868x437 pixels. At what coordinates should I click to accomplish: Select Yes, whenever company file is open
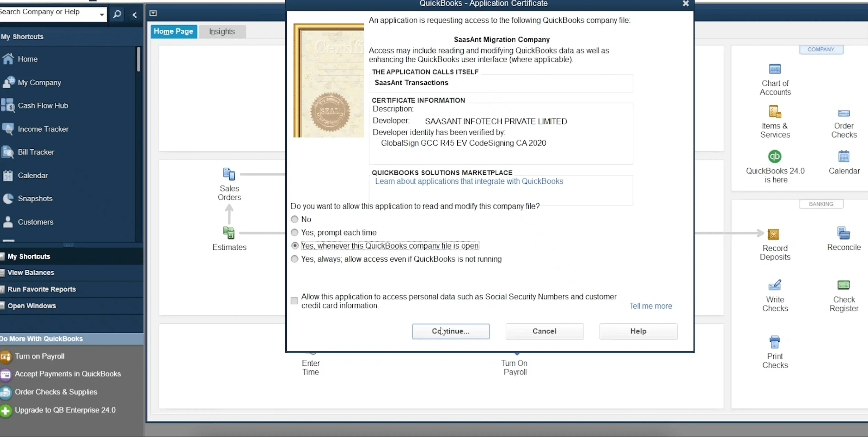click(x=295, y=246)
